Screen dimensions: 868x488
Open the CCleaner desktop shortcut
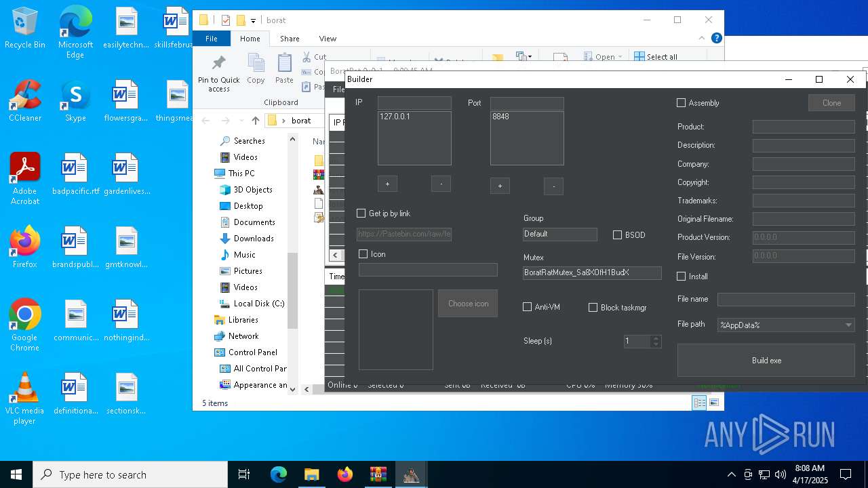25,102
